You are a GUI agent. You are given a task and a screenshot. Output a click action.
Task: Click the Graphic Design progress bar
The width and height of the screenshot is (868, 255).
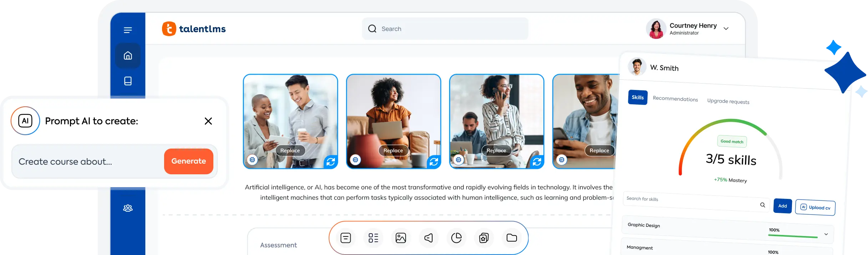click(793, 236)
